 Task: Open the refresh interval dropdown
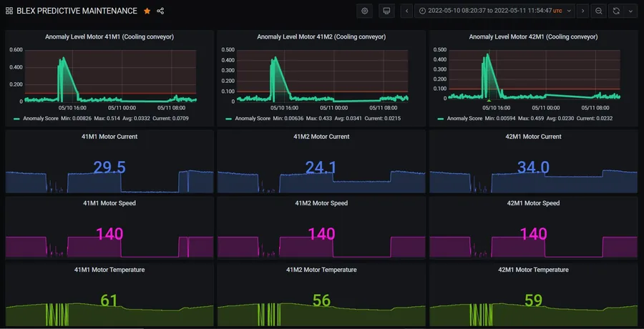pos(630,11)
